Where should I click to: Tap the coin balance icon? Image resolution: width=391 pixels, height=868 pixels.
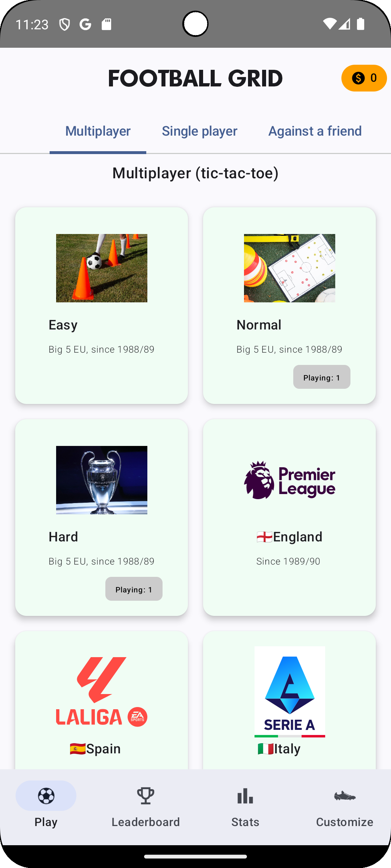point(358,78)
